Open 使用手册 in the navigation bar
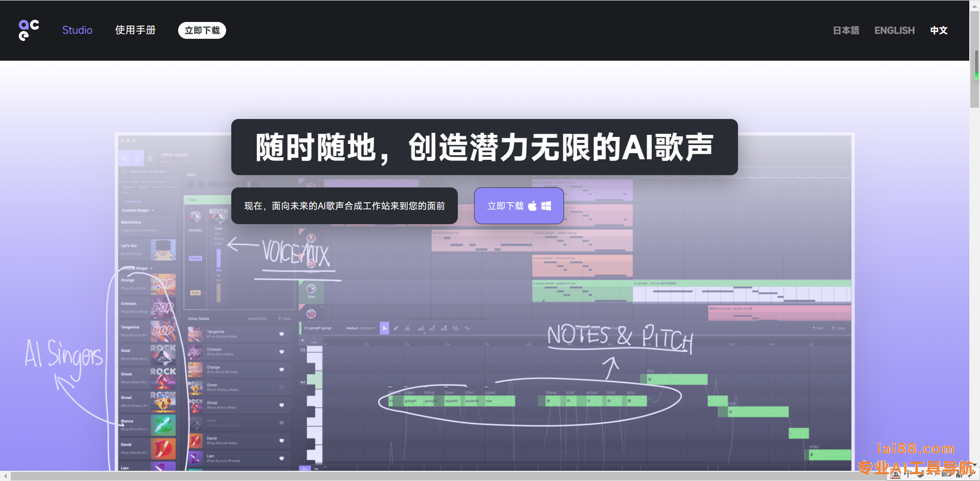This screenshot has width=980, height=481. 135,30
